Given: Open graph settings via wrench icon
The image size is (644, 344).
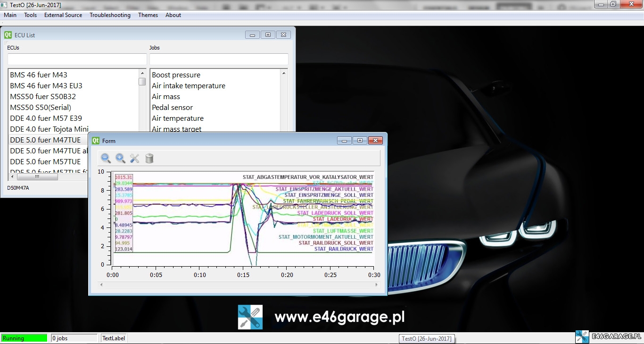Looking at the screenshot, I should point(135,158).
